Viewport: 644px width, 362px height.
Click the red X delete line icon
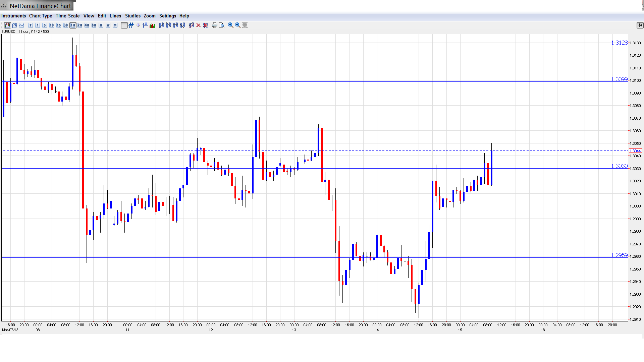point(199,25)
